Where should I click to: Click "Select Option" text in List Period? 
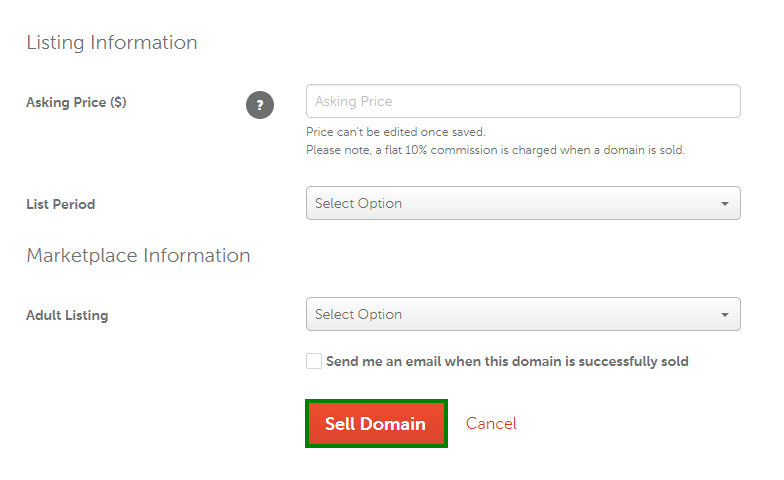pyautogui.click(x=358, y=204)
